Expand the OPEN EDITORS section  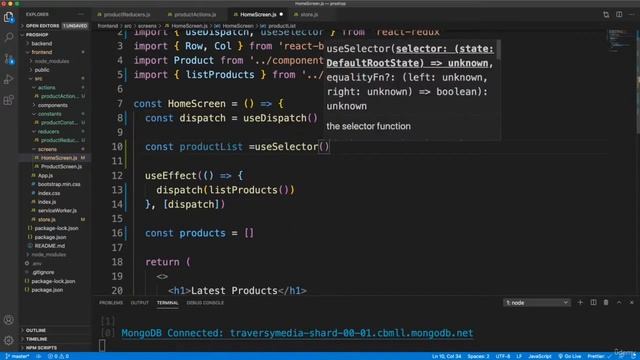[42, 26]
